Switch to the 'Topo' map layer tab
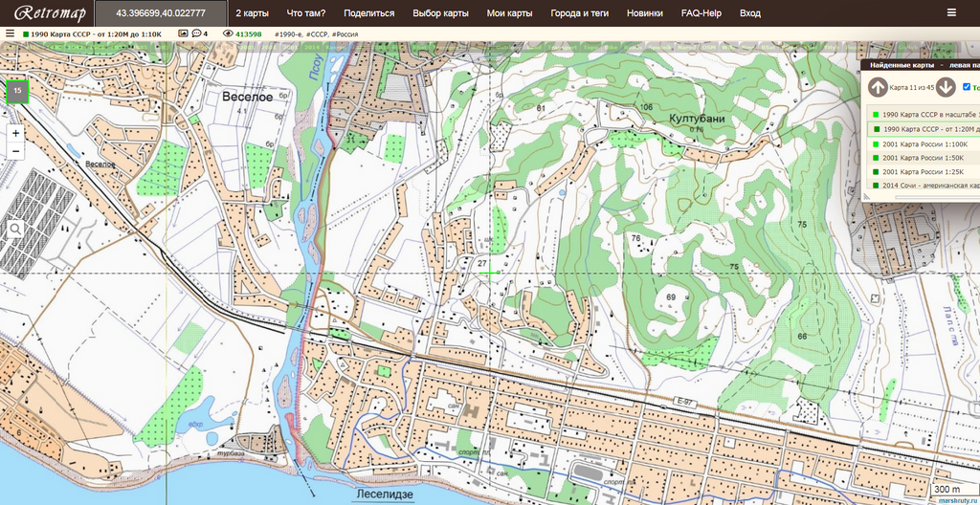Screen dimensions: 980x505 point(590,47)
